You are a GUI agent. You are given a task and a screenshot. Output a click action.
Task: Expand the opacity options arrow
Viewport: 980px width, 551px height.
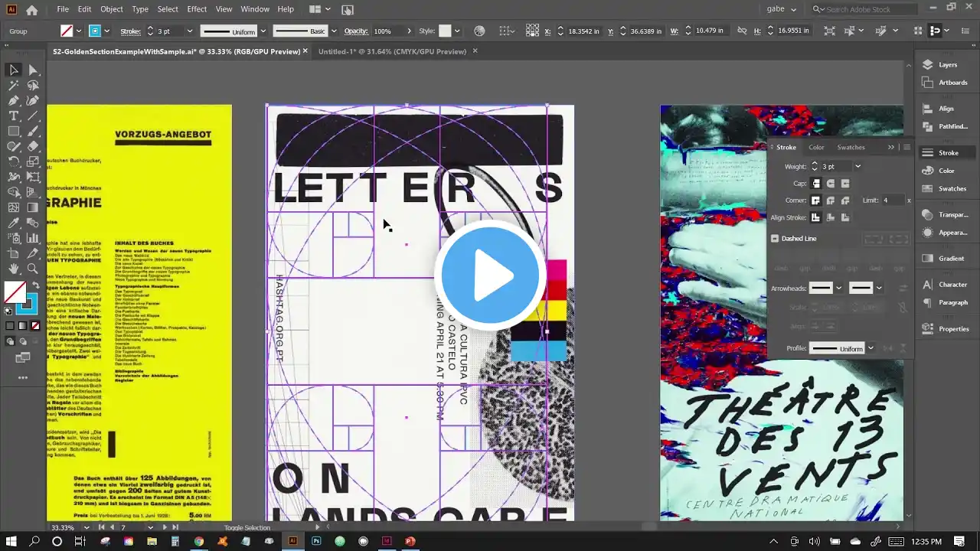click(x=409, y=31)
